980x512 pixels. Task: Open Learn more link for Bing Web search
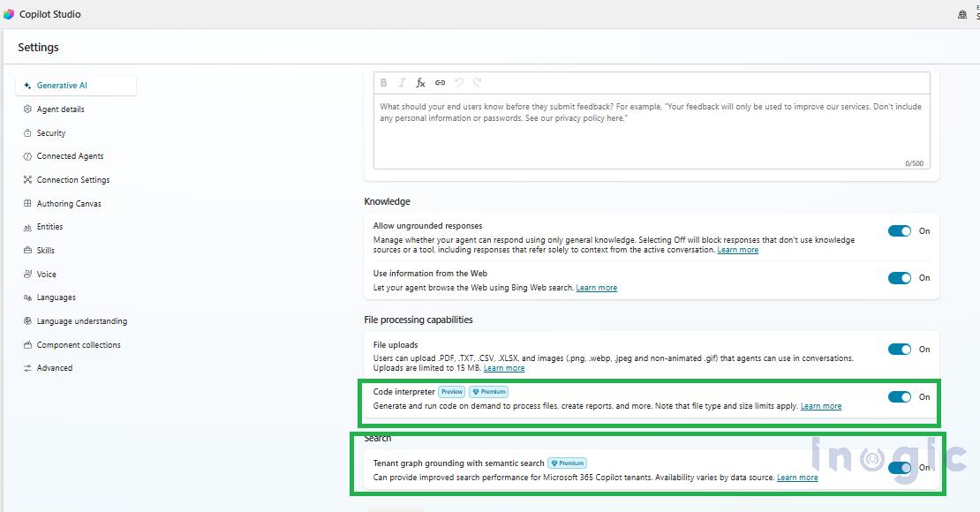point(596,288)
